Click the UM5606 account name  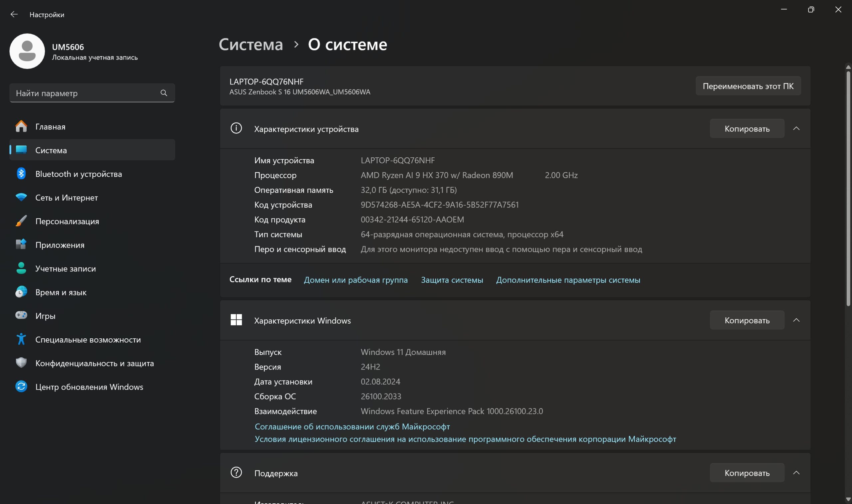(68, 47)
